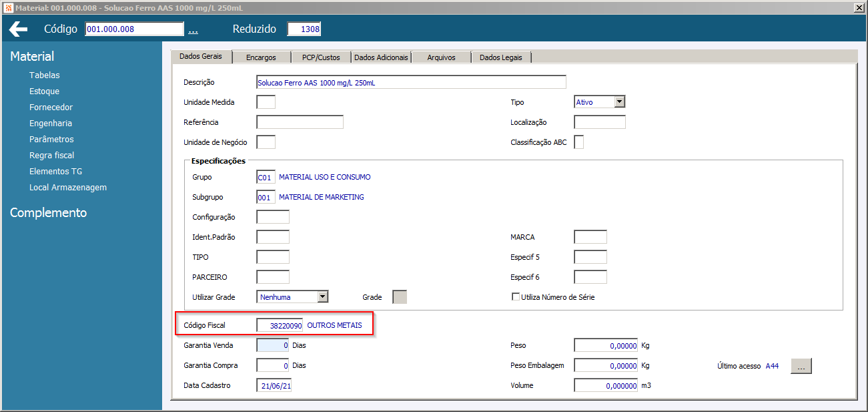Close the Material window
The width and height of the screenshot is (868, 412).
click(859, 7)
